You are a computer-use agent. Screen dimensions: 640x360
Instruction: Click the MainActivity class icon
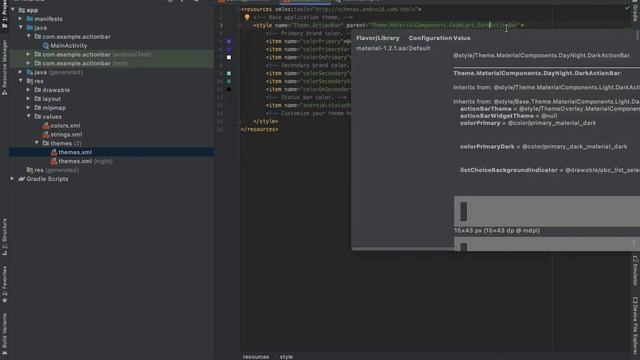(46, 46)
